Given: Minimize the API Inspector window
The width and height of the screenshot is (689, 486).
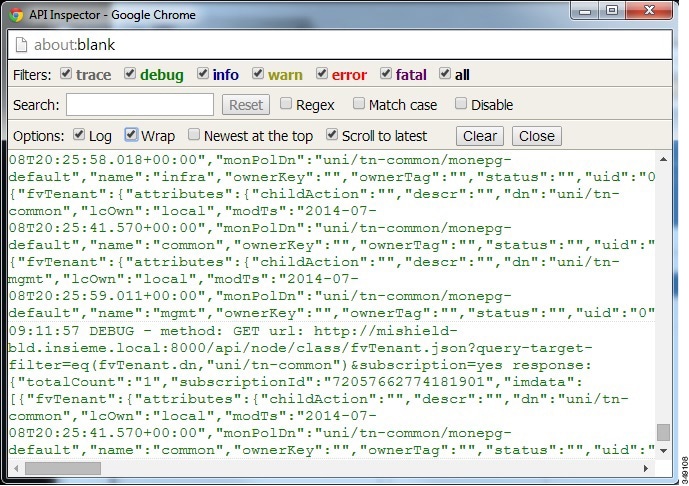Looking at the screenshot, I should pyautogui.click(x=585, y=11).
